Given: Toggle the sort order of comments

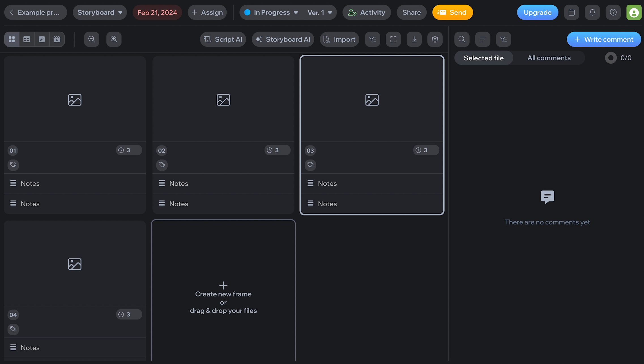Looking at the screenshot, I should [x=483, y=39].
